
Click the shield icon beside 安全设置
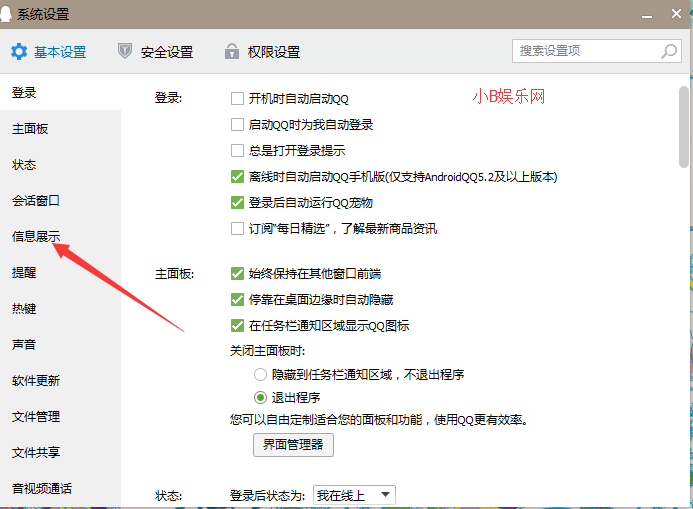125,51
